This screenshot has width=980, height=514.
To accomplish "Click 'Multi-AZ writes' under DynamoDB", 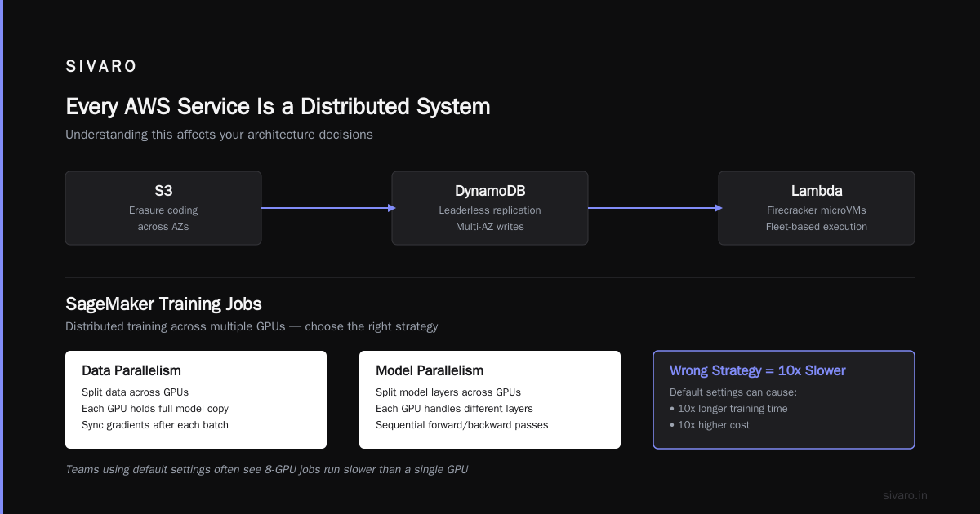I will tap(490, 227).
